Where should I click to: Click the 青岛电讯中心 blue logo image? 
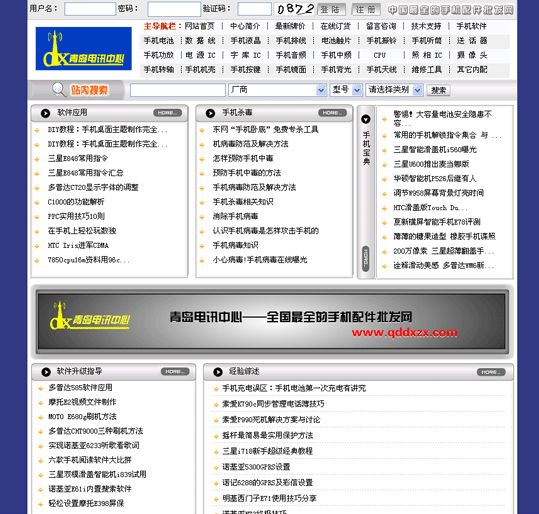tap(84, 48)
